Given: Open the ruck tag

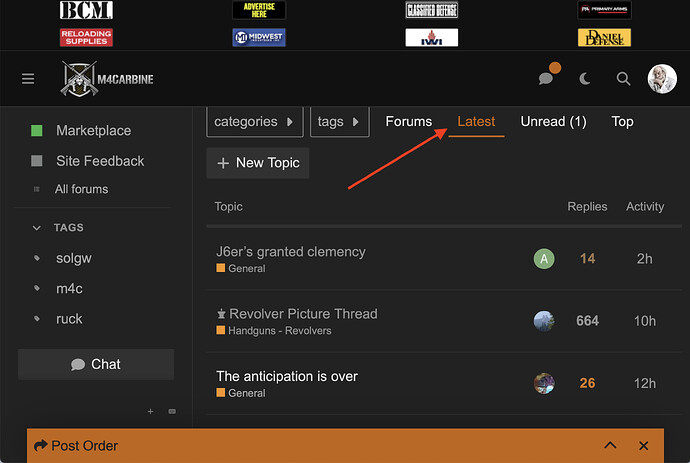Looking at the screenshot, I should (69, 319).
